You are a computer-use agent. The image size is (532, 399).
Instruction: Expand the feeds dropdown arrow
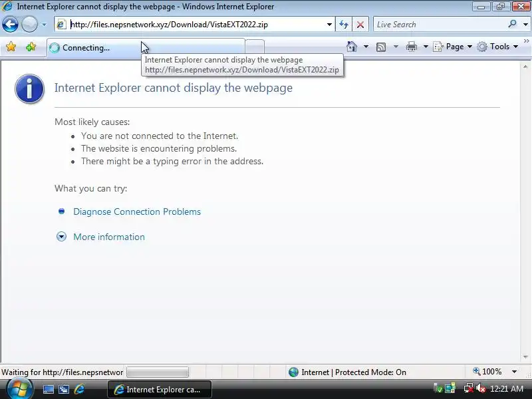(x=396, y=47)
